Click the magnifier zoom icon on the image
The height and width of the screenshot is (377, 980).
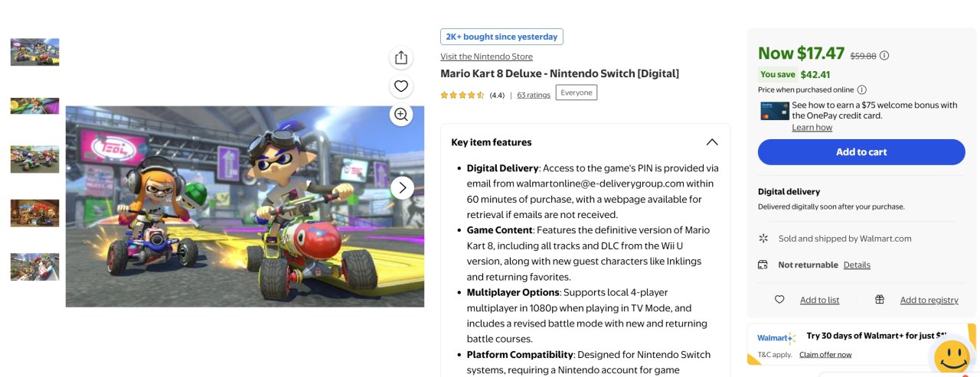(x=401, y=115)
